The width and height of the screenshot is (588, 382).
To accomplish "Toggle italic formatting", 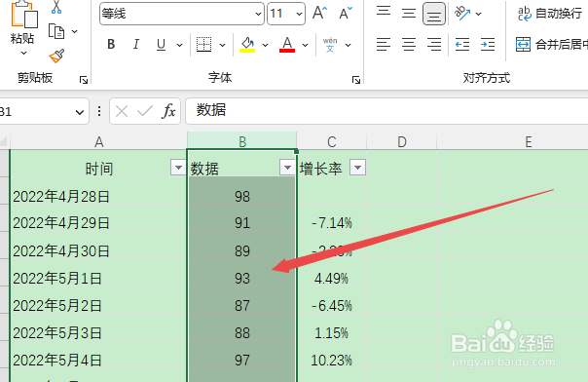I will pyautogui.click(x=135, y=44).
